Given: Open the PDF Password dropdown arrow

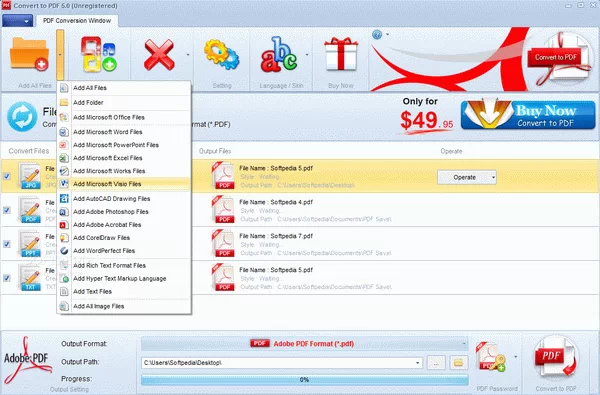Looking at the screenshot, I should 515,357.
